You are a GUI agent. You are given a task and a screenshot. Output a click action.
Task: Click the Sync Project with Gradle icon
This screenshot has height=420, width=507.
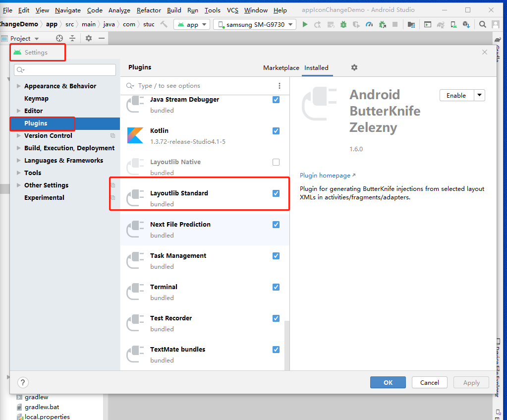coord(441,24)
